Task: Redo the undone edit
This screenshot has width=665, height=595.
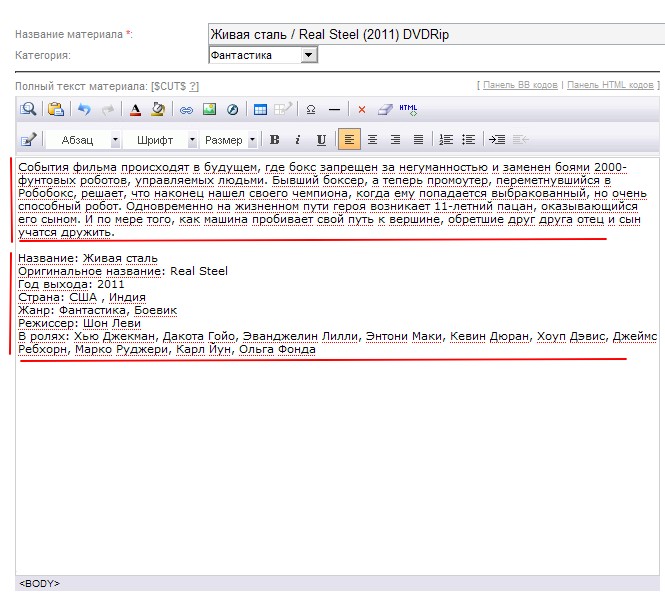Action: pyautogui.click(x=108, y=109)
